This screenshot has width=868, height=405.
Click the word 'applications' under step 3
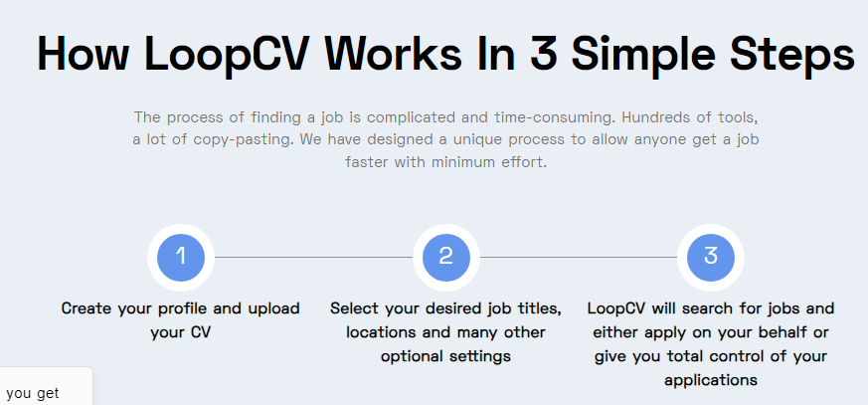[711, 381]
